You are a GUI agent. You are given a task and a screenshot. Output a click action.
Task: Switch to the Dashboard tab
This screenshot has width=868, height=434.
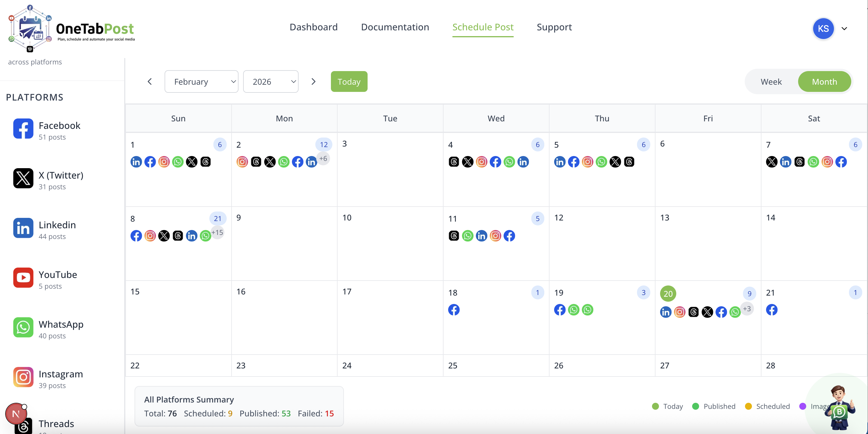(x=313, y=27)
